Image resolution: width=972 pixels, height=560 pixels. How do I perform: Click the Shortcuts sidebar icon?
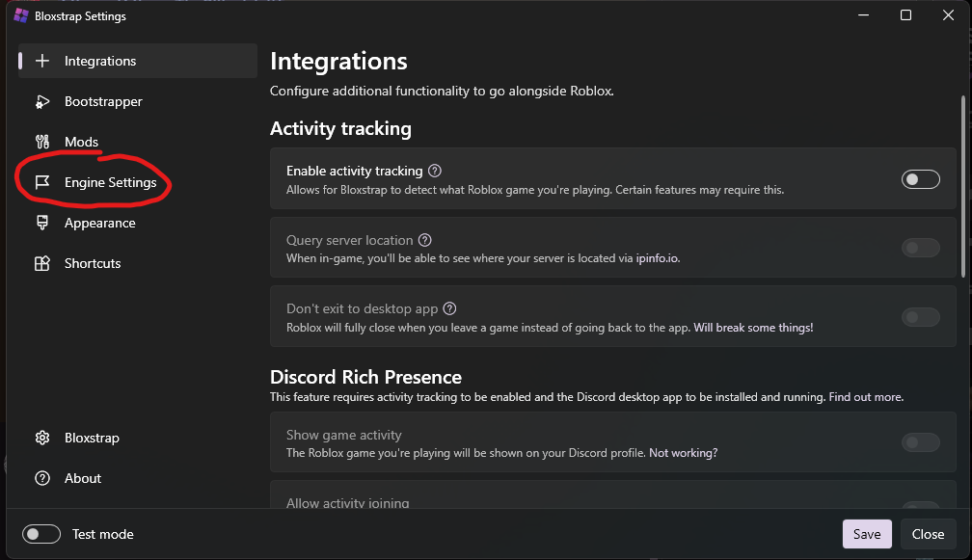[x=41, y=263]
